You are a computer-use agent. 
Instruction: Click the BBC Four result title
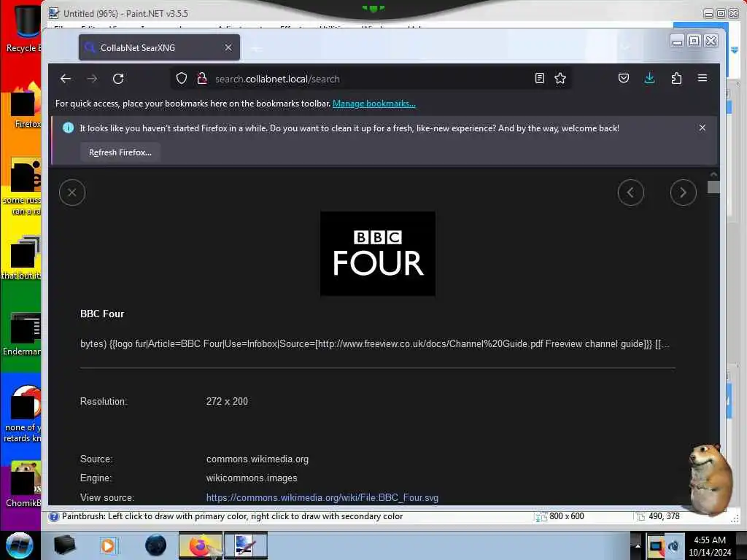coord(102,314)
